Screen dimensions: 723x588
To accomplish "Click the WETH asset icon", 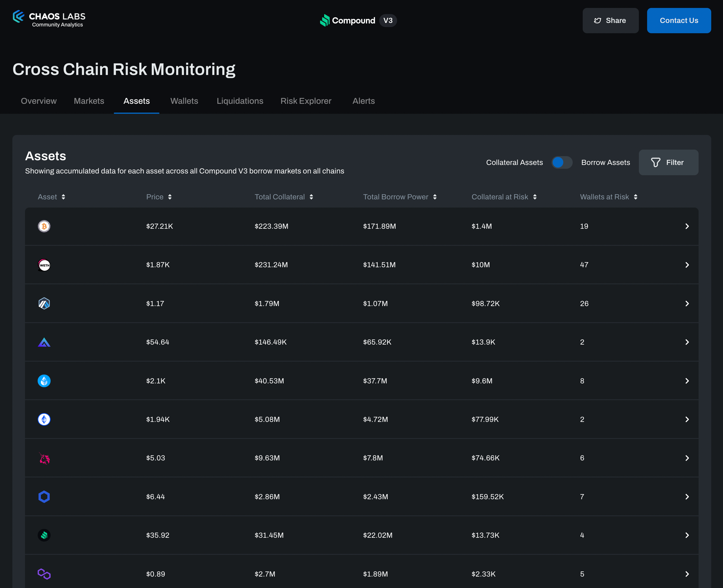I will click(x=44, y=265).
